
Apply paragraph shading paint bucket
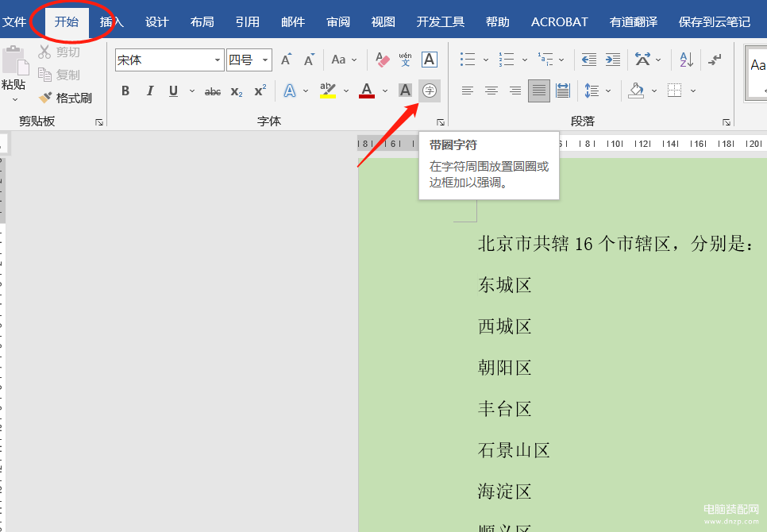pos(636,91)
